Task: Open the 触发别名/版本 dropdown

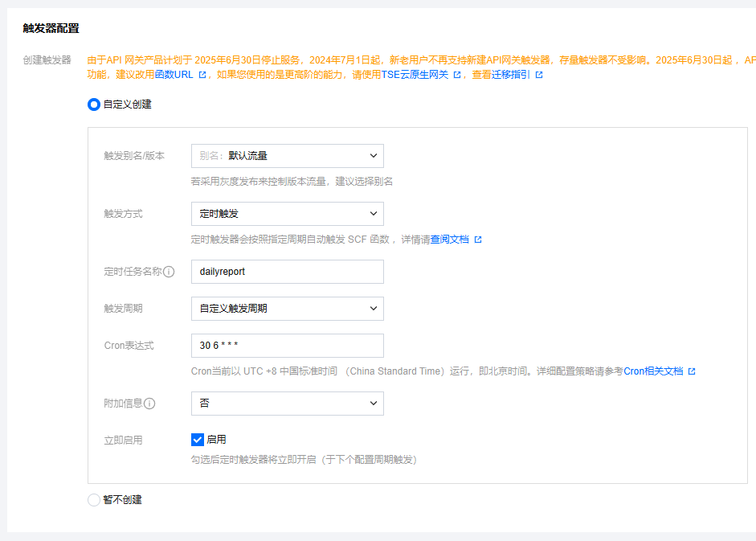Action: [287, 156]
